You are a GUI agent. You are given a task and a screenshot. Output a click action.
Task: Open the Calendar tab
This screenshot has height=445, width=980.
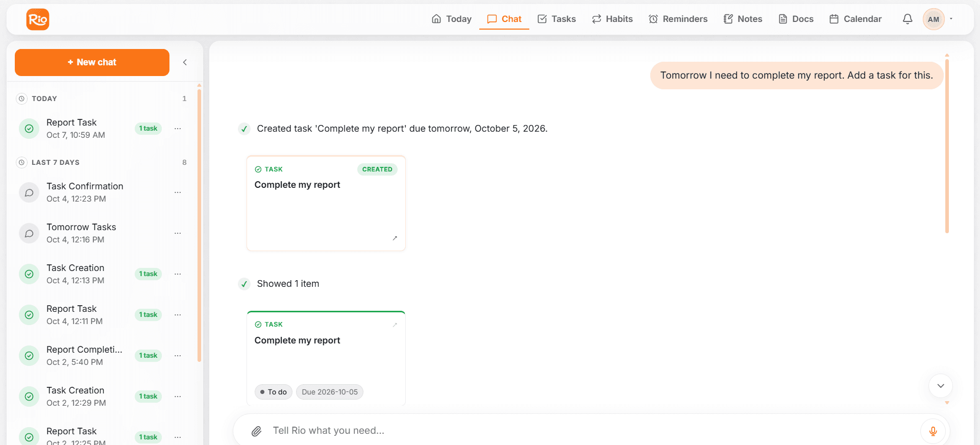[x=855, y=19]
